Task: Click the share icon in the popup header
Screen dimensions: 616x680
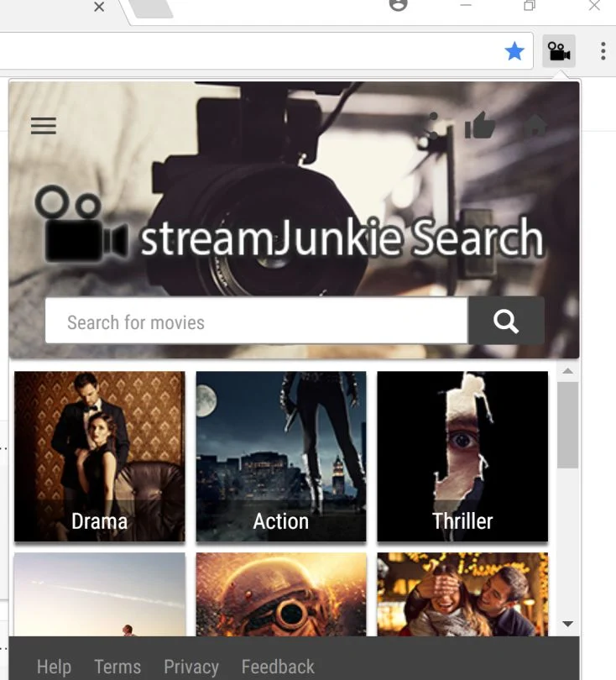Action: 426,126
